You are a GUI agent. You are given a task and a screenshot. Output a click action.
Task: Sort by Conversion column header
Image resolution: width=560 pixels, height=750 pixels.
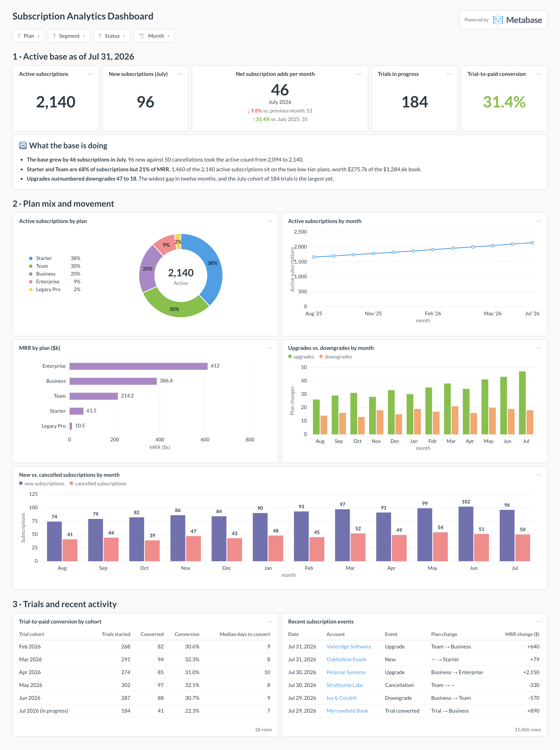pos(187,634)
